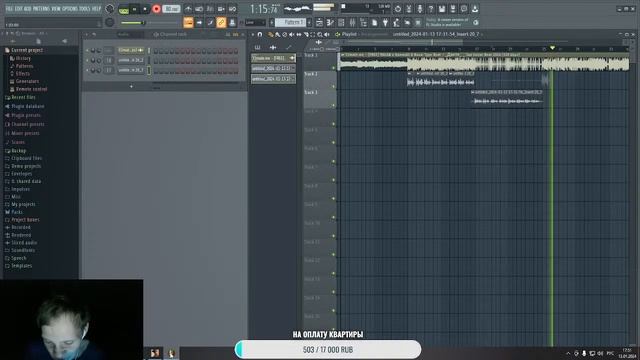Click the stop button
This screenshot has width=640, height=360.
coord(145,9)
